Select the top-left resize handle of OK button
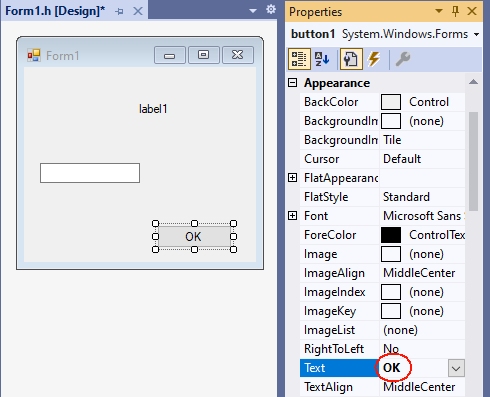 coord(155,223)
